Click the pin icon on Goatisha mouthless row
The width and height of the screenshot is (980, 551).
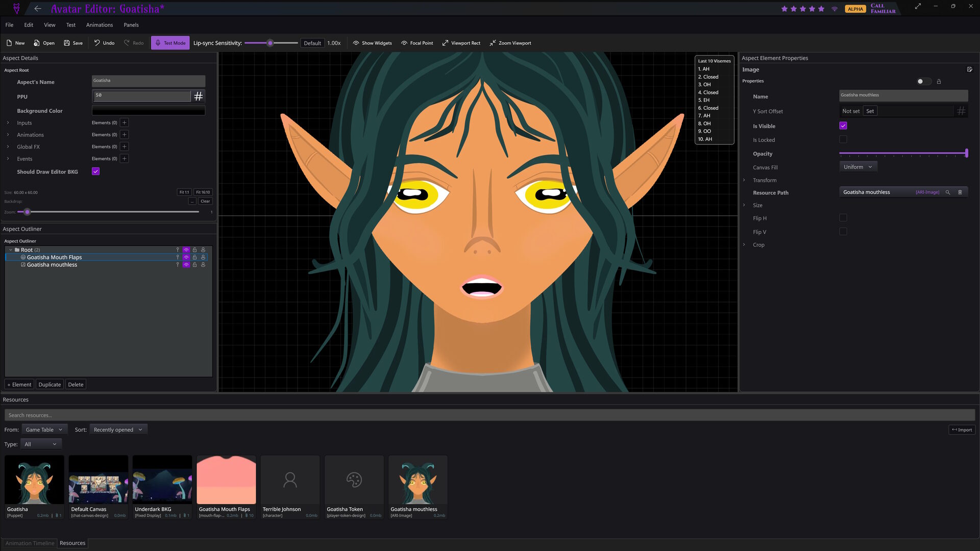pos(178,265)
